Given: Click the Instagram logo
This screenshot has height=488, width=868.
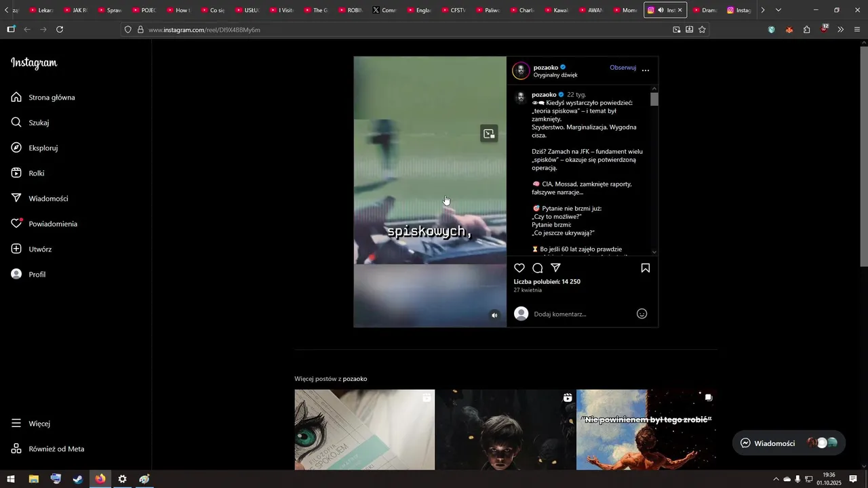Looking at the screenshot, I should click(x=34, y=63).
